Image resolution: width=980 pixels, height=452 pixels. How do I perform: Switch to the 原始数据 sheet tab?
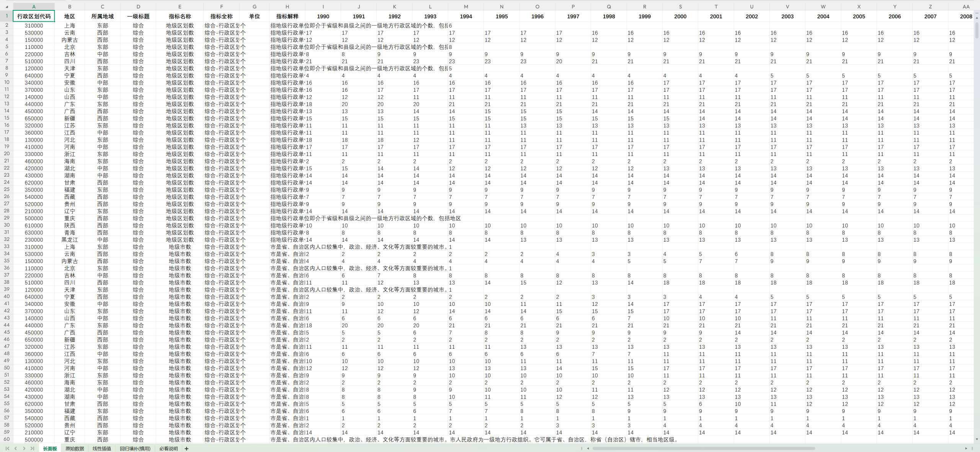(x=75, y=449)
